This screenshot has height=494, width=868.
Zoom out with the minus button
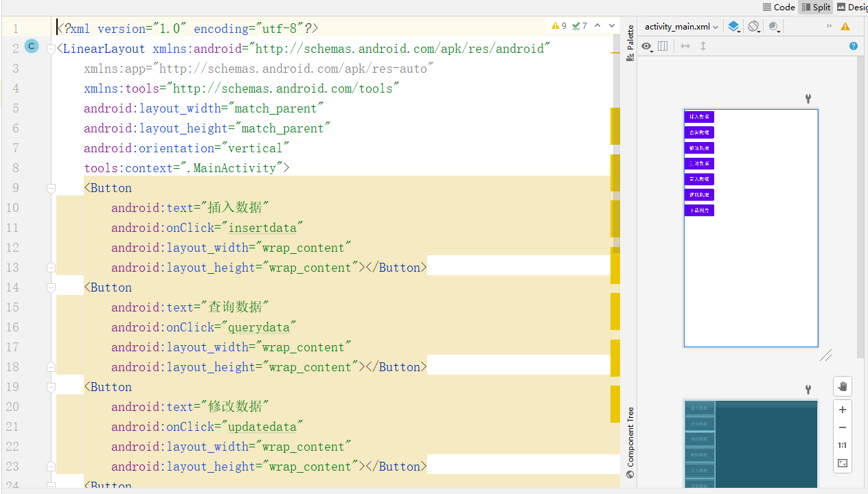843,427
